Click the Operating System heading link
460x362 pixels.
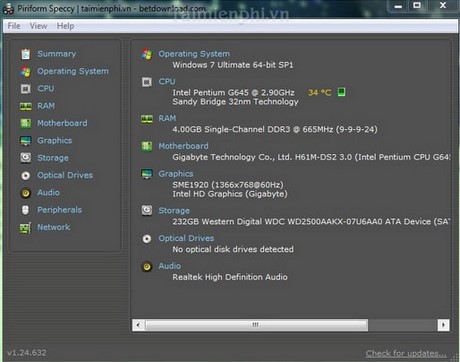coord(194,54)
